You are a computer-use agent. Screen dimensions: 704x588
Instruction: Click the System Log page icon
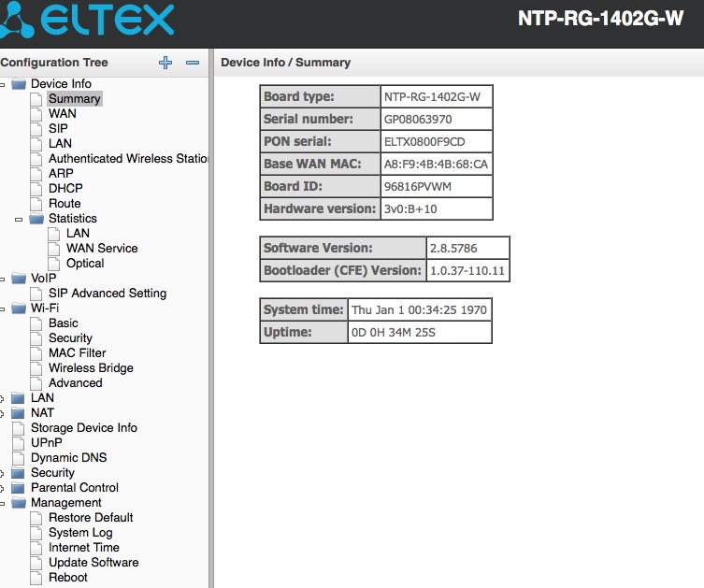pyautogui.click(x=36, y=533)
